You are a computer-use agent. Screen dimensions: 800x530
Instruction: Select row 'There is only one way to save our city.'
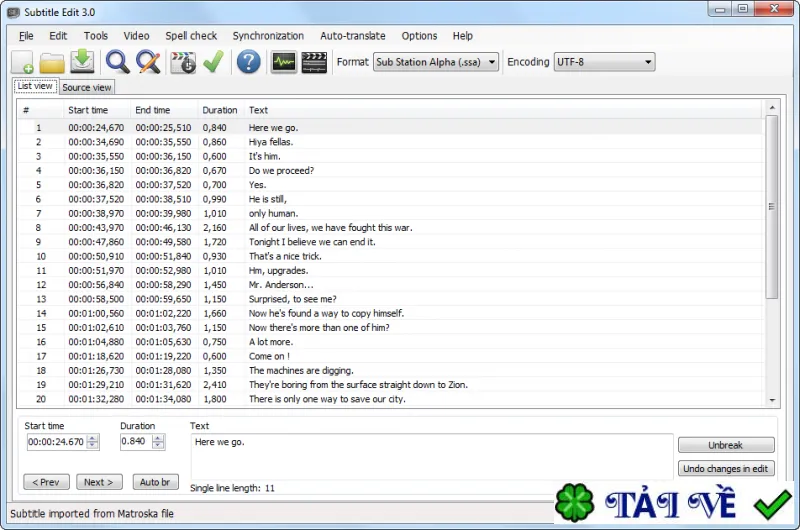click(390, 399)
